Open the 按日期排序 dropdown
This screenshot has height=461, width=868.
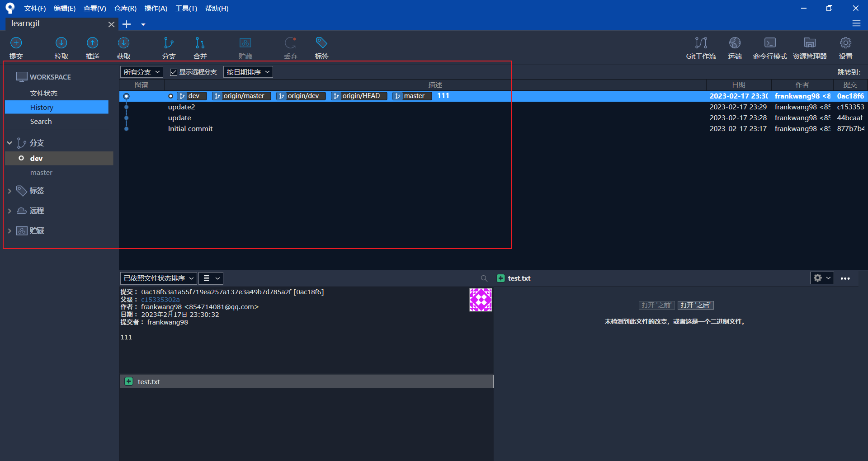click(248, 71)
